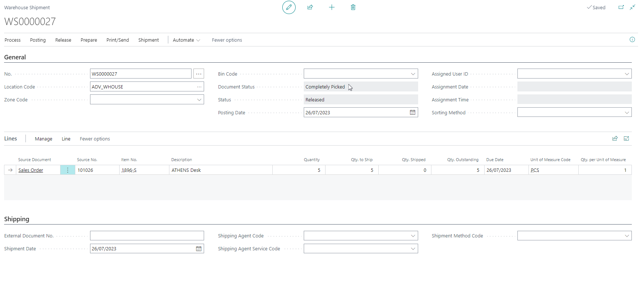Click the Lines share icon
The height and width of the screenshot is (299, 644).
click(615, 139)
